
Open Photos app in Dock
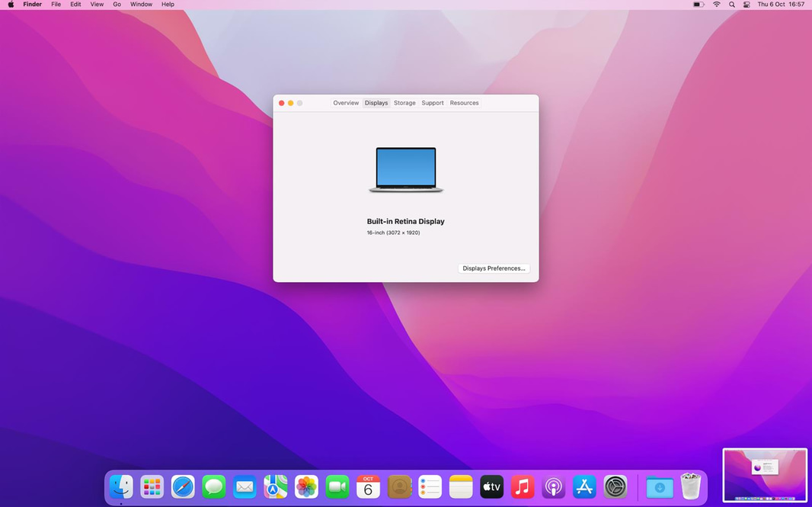click(x=306, y=486)
